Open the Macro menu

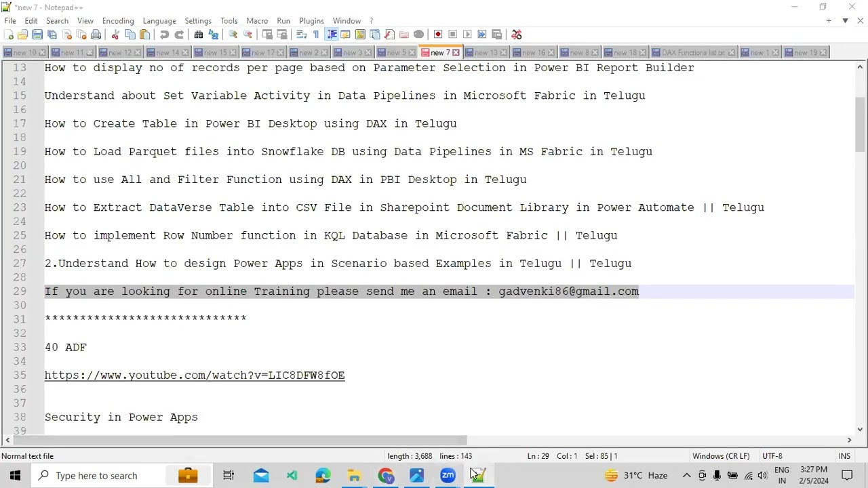point(257,21)
